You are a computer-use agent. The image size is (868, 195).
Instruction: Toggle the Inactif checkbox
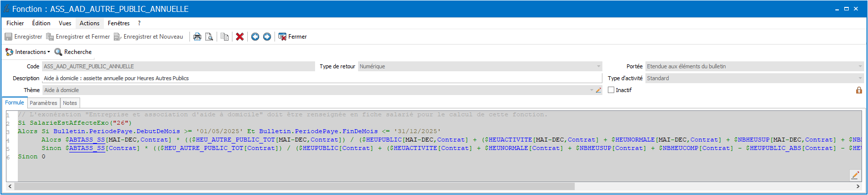611,90
